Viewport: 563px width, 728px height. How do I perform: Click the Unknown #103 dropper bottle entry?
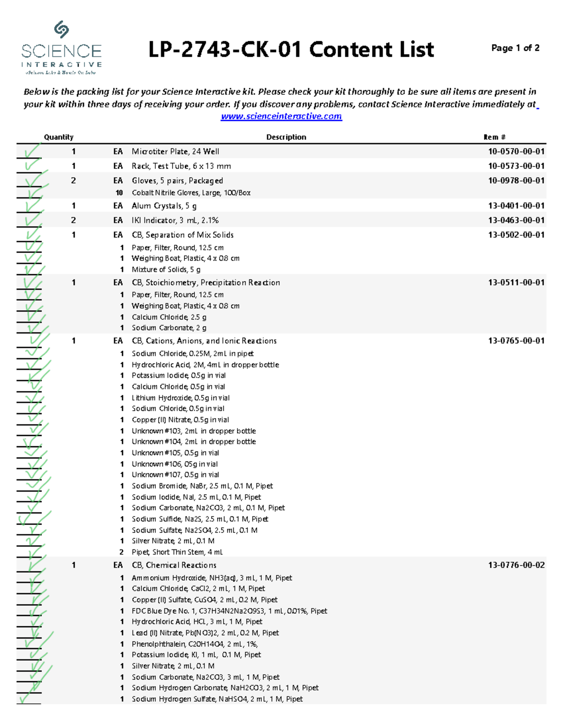point(194,430)
